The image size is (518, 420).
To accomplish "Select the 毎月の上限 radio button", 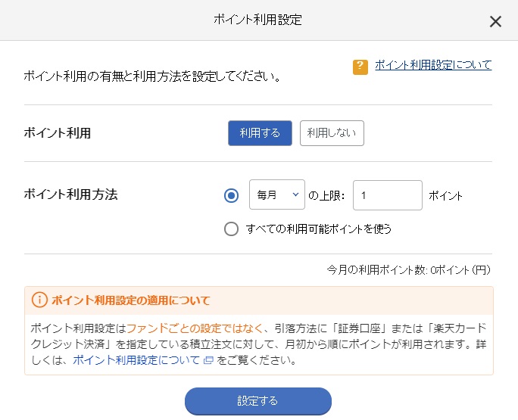I will coord(231,195).
